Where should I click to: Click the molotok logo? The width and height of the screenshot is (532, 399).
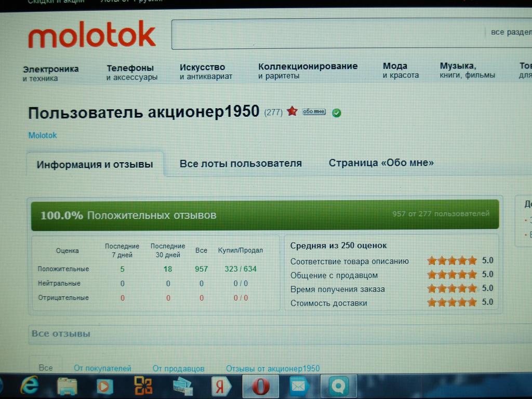click(x=92, y=35)
